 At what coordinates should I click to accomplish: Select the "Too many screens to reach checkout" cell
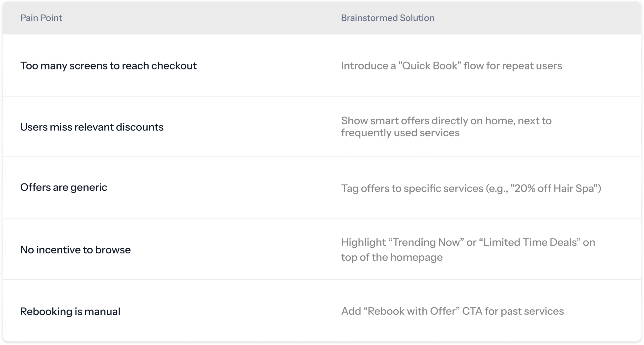click(108, 66)
